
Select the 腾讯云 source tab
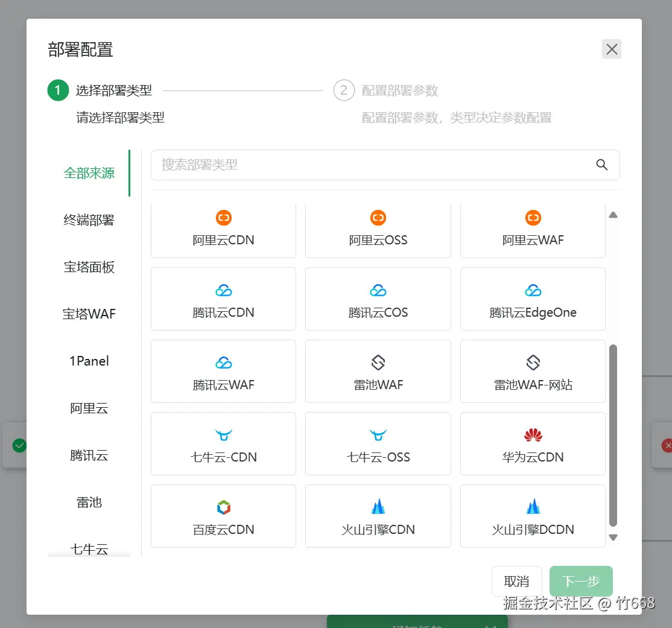[x=89, y=455]
